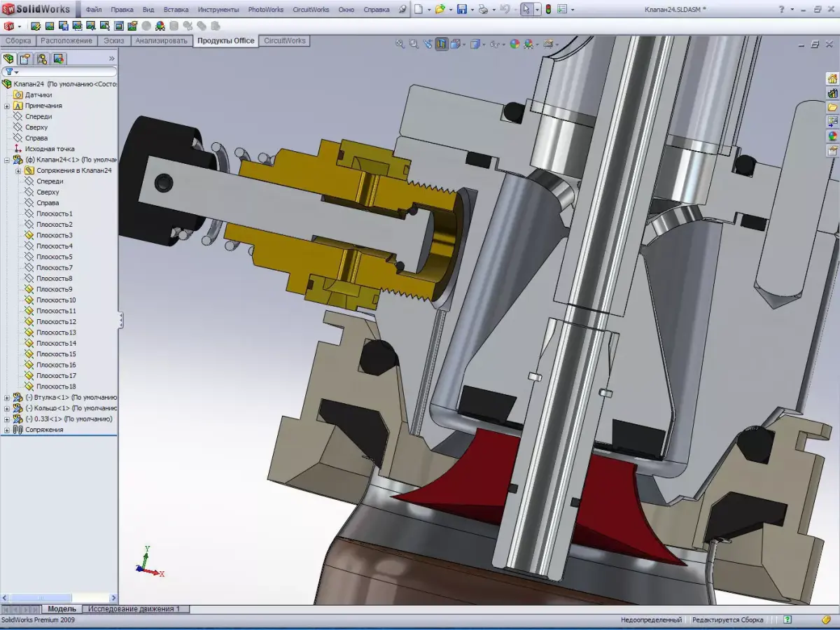Open the Справка menu
Viewport: 840px width, 630px height.
[x=377, y=10]
